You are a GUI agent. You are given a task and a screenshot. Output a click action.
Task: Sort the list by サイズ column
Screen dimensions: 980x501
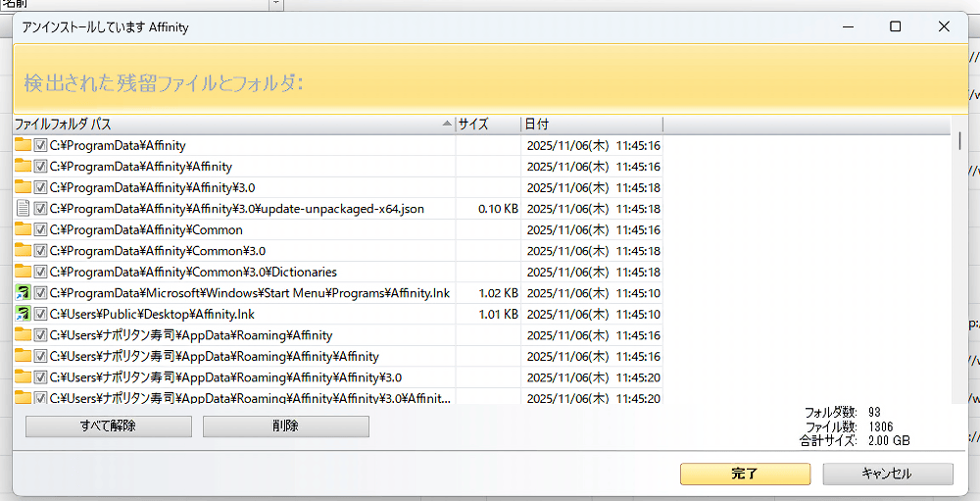(487, 125)
